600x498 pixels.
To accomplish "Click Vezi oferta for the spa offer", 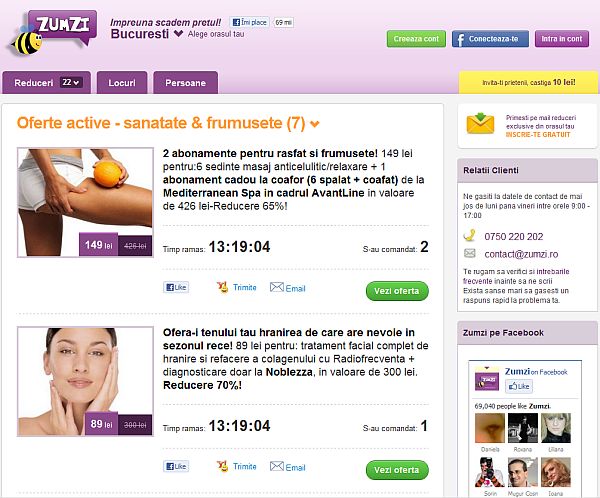I will click(x=397, y=291).
